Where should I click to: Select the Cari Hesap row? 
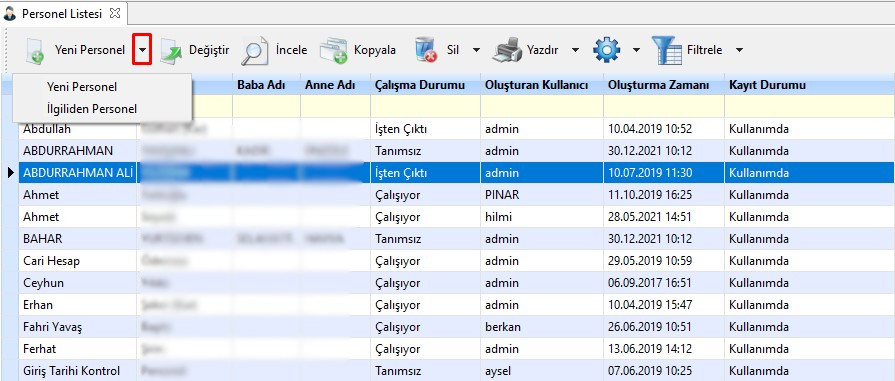[456, 261]
